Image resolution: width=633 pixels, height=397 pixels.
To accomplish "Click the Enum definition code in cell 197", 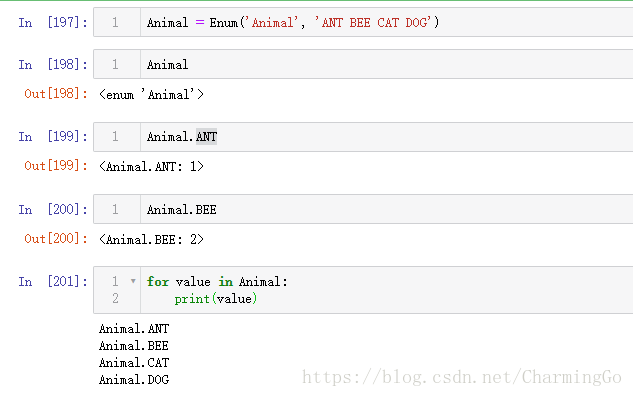I will 293,22.
